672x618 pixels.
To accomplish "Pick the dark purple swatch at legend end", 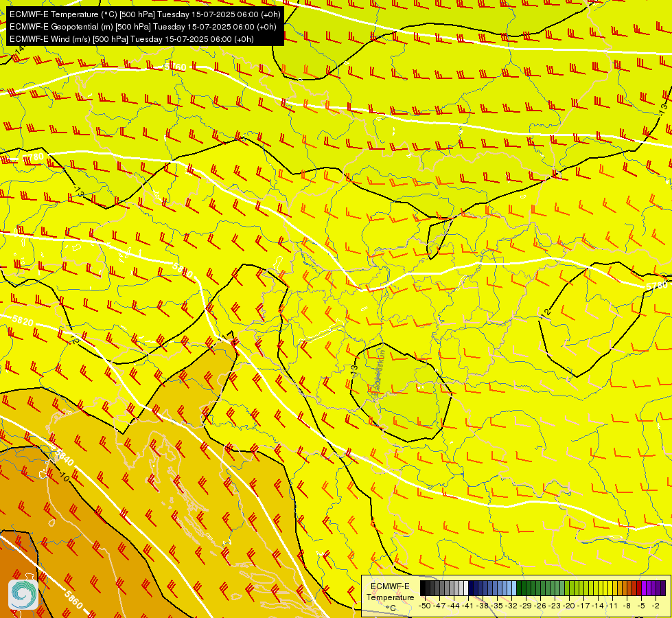I will (x=663, y=588).
